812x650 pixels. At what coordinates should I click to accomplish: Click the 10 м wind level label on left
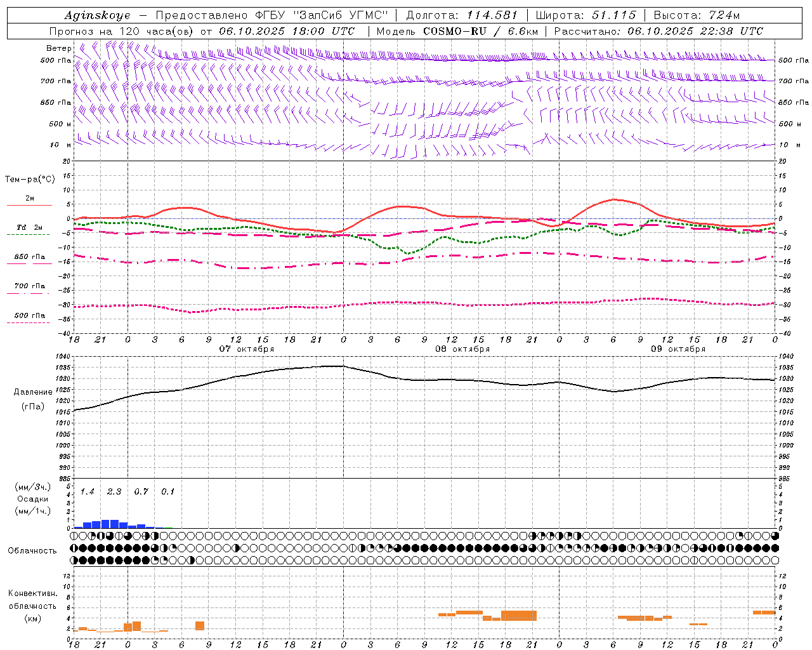(x=60, y=145)
